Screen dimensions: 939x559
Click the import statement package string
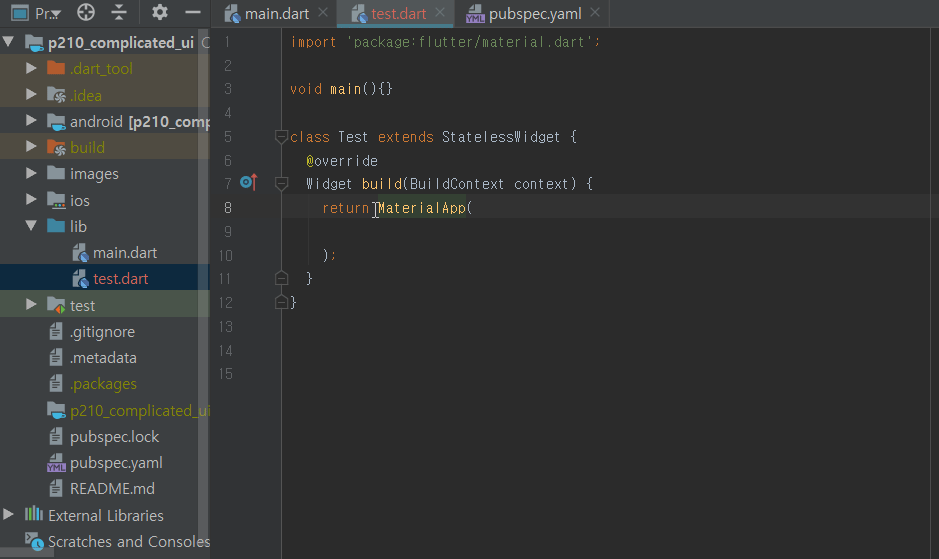[470, 42]
